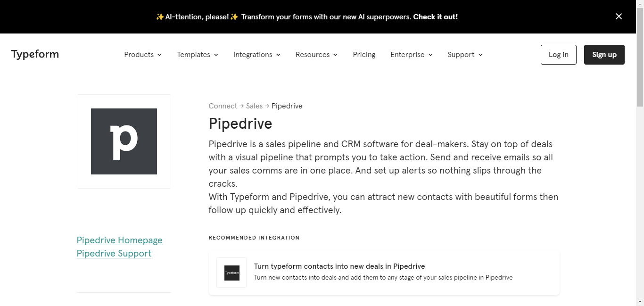The image size is (644, 306).
Task: Click the Typeform logo
Action: (34, 54)
